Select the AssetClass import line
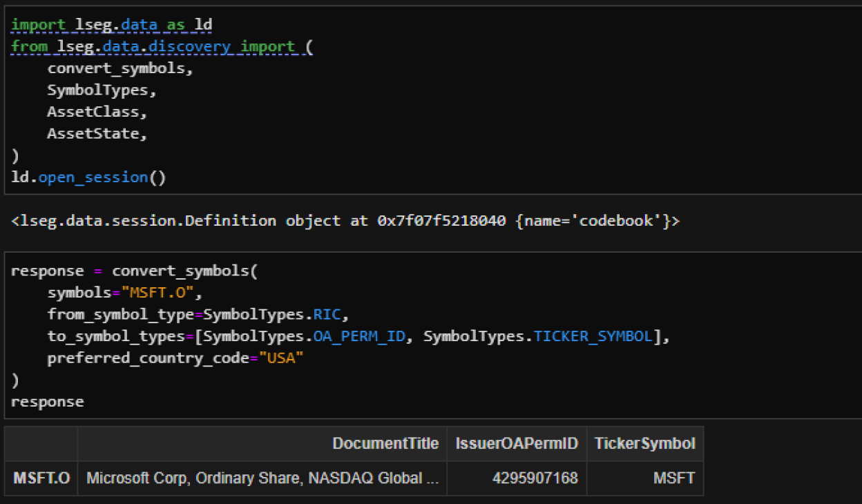The height and width of the screenshot is (504, 862). [97, 111]
